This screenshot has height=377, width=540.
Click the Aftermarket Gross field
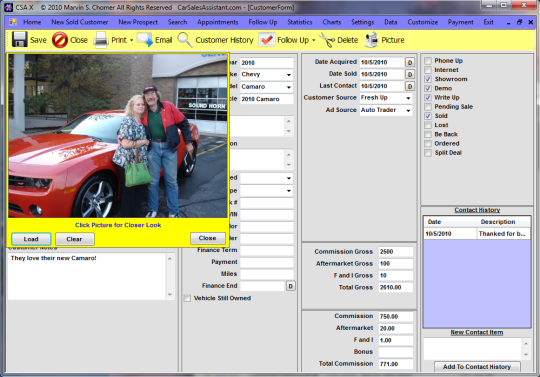point(395,264)
